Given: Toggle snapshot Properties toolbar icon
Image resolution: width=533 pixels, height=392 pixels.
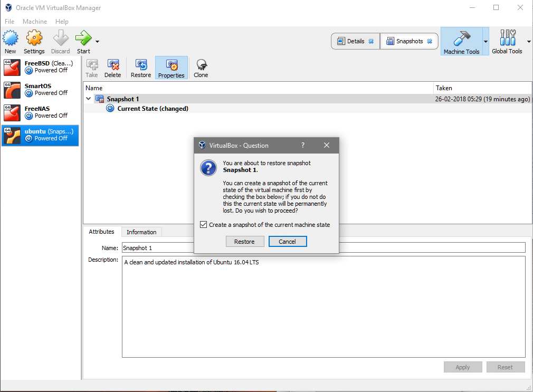Looking at the screenshot, I should tap(172, 65).
